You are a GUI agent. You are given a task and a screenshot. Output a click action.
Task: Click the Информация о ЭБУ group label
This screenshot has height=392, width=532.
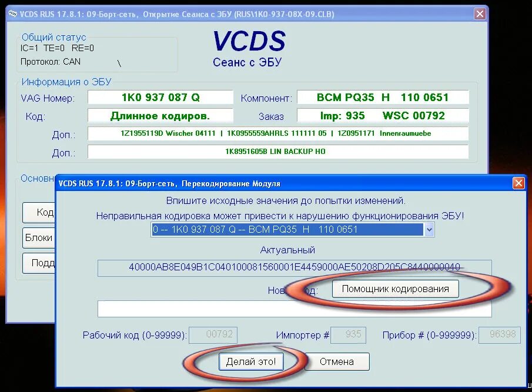click(x=66, y=82)
